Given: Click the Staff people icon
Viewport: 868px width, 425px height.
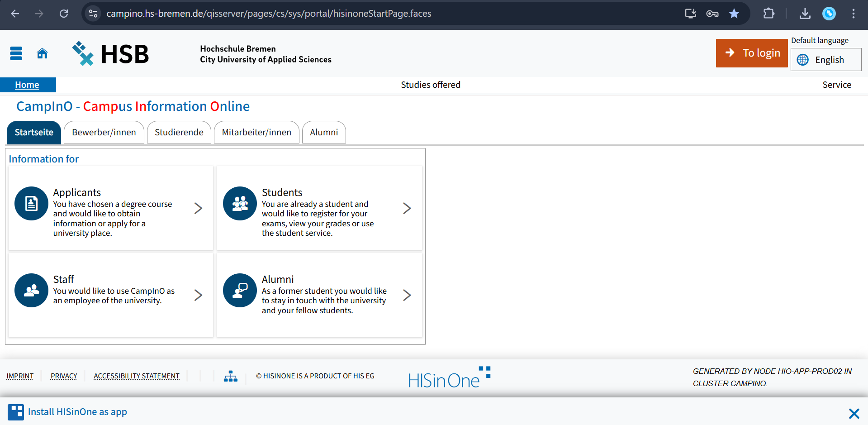Looking at the screenshot, I should point(31,291).
